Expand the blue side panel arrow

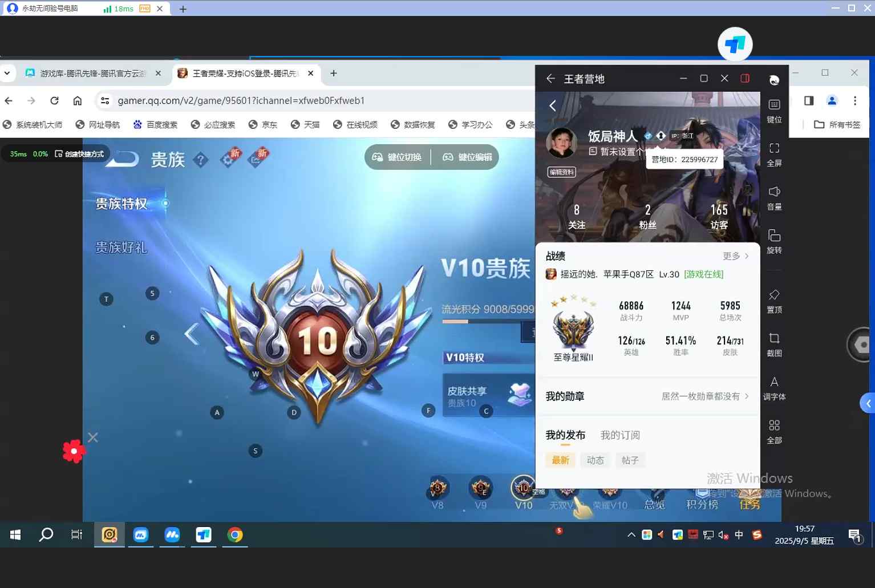(868, 403)
